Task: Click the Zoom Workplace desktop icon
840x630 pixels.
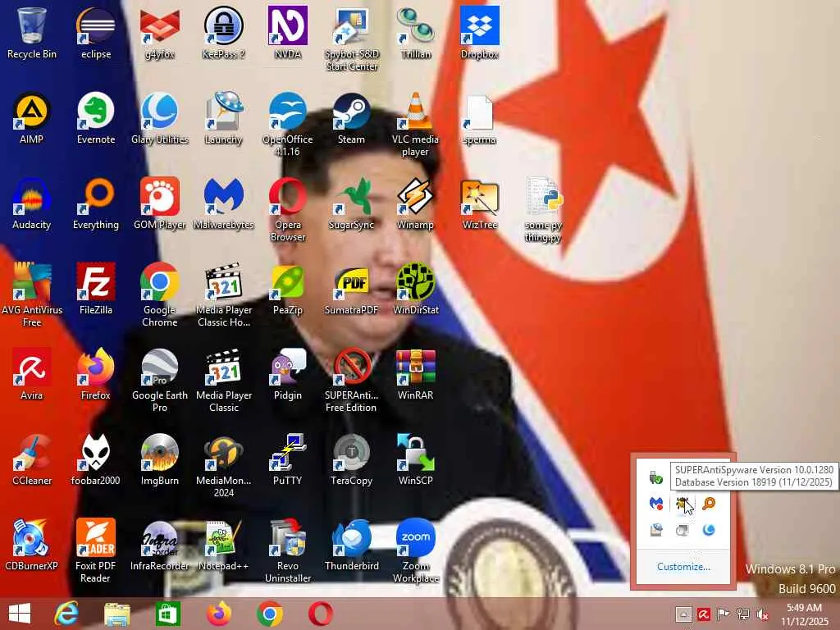Action: tap(416, 550)
